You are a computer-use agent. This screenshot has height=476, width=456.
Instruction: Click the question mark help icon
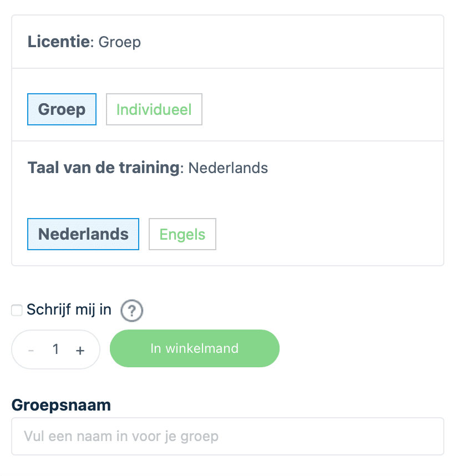(132, 311)
